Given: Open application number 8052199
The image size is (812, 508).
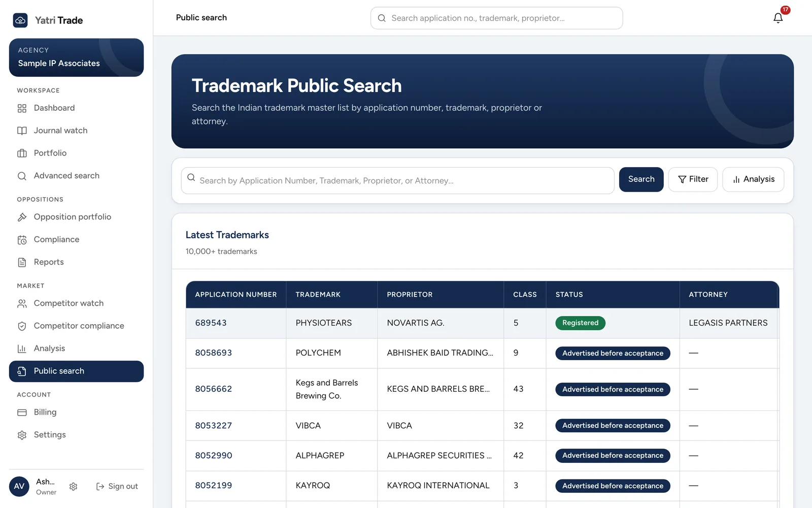Looking at the screenshot, I should pos(214,486).
